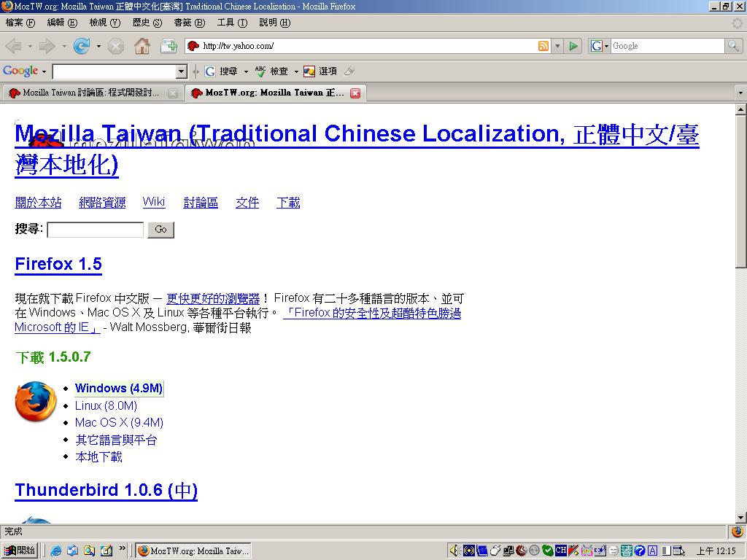Close the Mozilla Taiwan 討論區 tab
Screen dimensions: 747x560
click(174, 93)
